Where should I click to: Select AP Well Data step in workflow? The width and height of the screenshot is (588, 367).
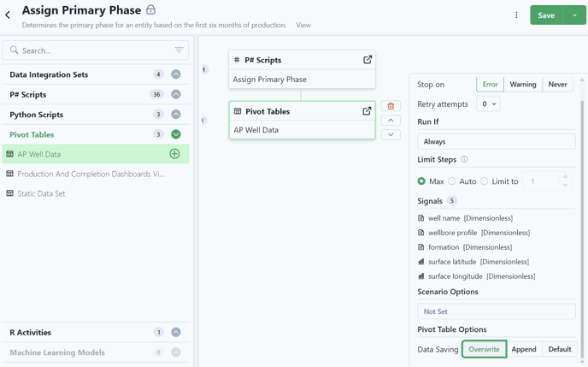302,130
